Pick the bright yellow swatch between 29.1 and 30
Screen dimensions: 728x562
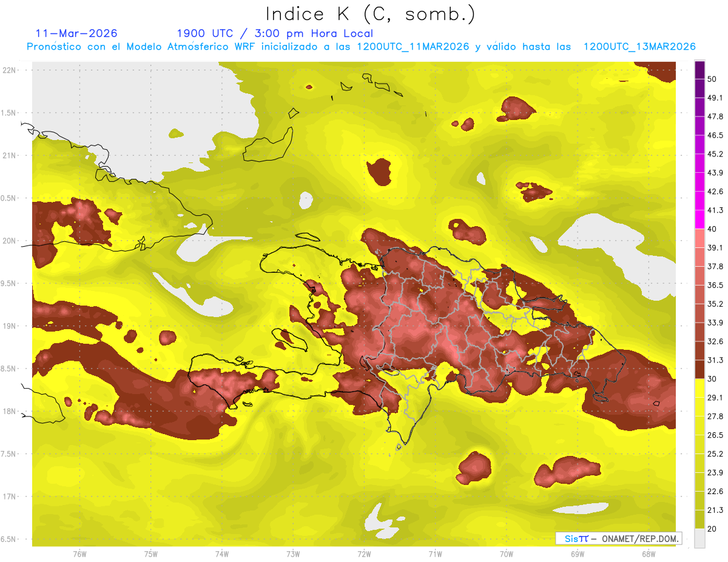[x=699, y=388]
